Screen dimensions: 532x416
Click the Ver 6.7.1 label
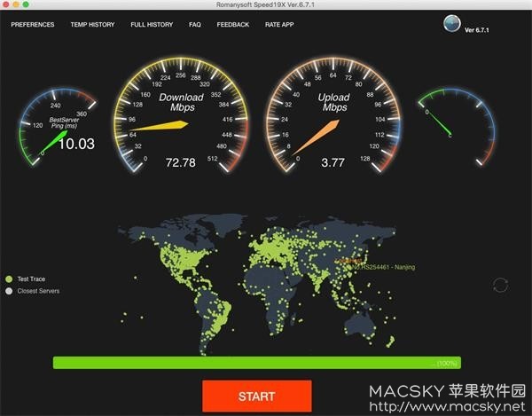(x=477, y=30)
